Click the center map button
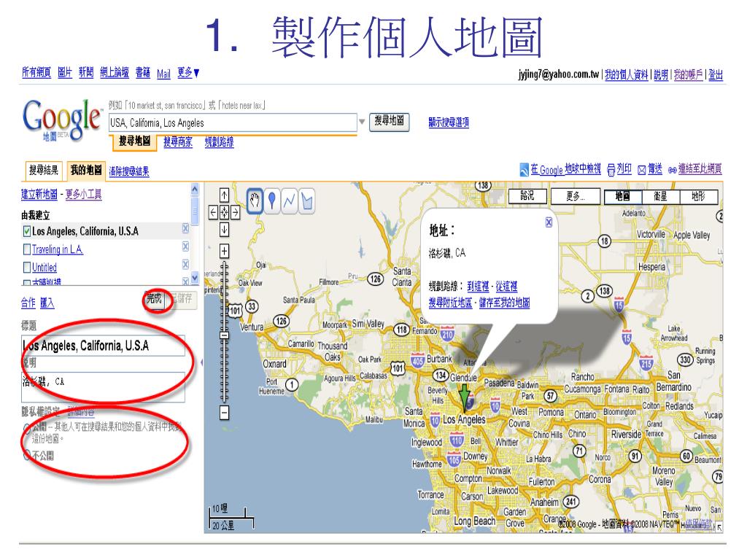The height and width of the screenshot is (560, 747). pyautogui.click(x=225, y=212)
